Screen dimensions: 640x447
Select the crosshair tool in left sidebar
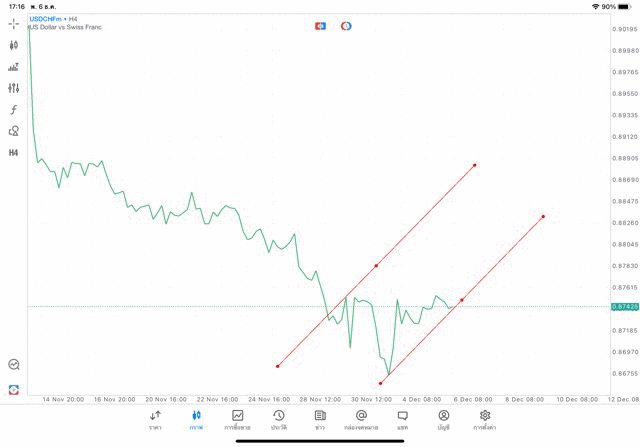click(x=14, y=23)
